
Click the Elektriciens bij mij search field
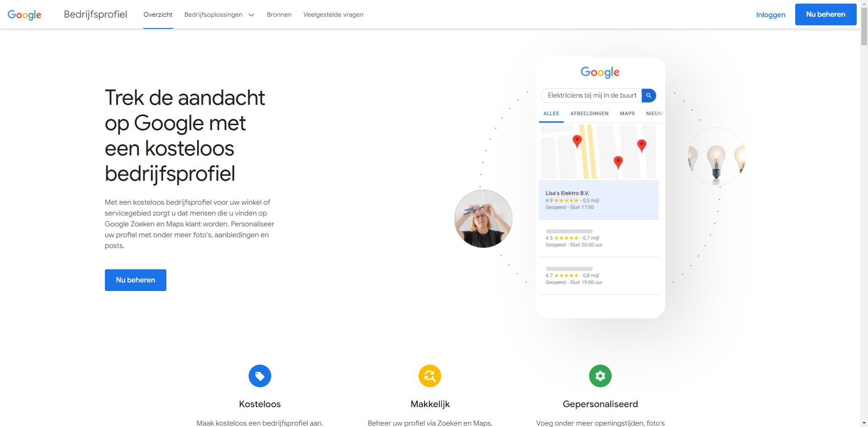pyautogui.click(x=591, y=95)
